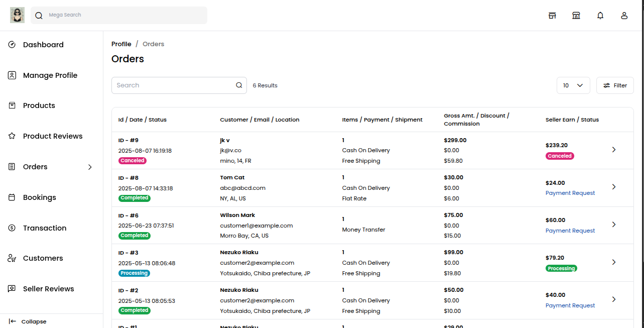
Task: Open the Bookings section
Action: coord(40,197)
